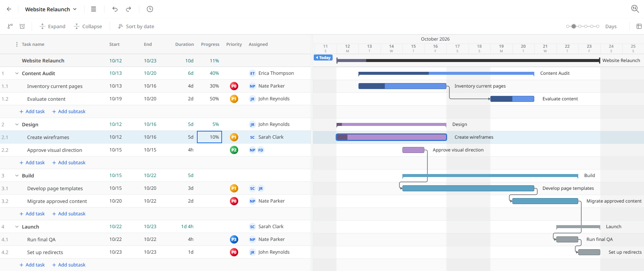Click the Days zoom level label
Image resolution: width=644 pixels, height=271 pixels.
coord(611,27)
